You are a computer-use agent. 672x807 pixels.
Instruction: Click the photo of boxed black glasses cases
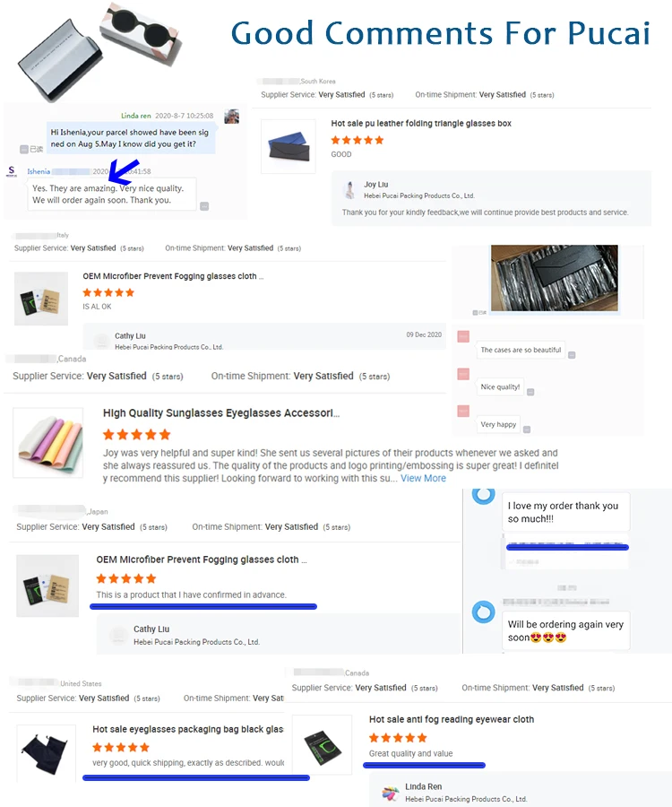pos(555,278)
